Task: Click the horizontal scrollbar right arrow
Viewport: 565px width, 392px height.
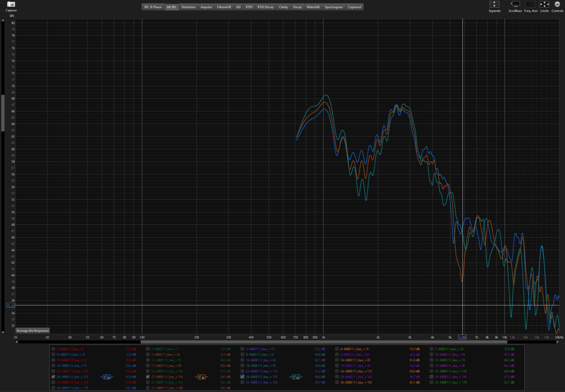Action: [558, 342]
